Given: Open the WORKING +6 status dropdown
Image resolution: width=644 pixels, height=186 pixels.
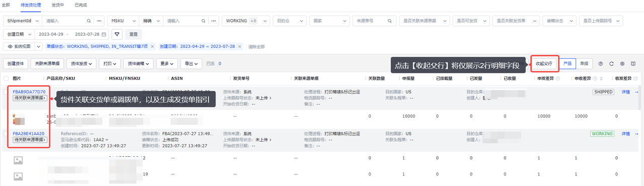Looking at the screenshot, I should (x=246, y=21).
